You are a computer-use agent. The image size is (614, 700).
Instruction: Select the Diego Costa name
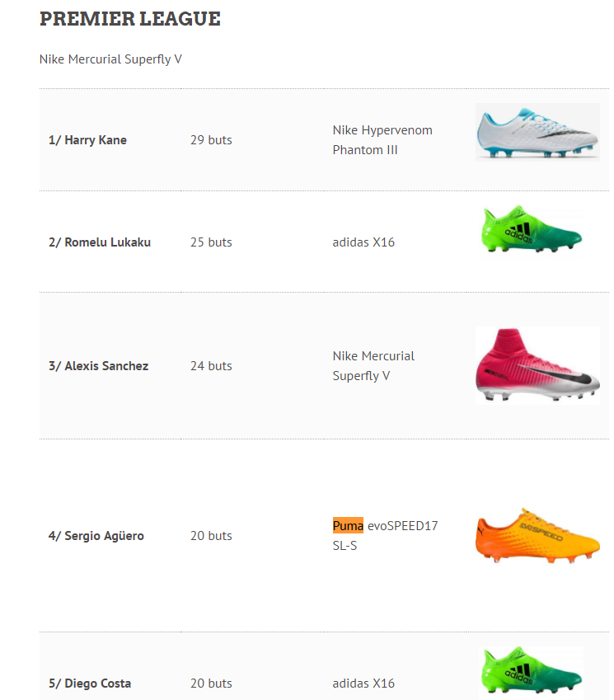tap(90, 684)
